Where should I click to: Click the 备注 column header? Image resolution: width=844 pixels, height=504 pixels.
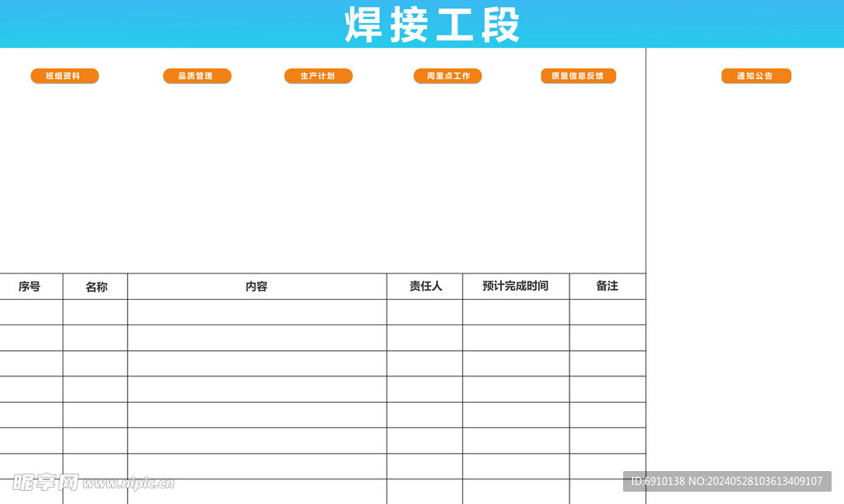coord(607,287)
